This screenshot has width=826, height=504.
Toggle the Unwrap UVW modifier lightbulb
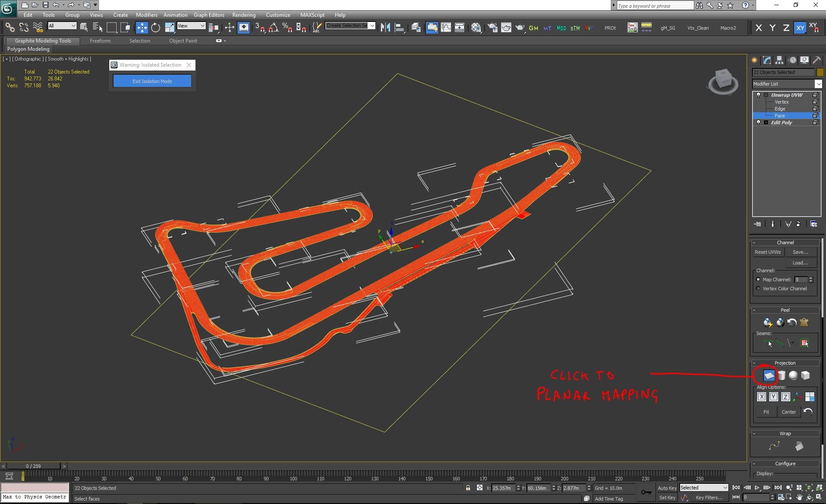click(x=758, y=95)
